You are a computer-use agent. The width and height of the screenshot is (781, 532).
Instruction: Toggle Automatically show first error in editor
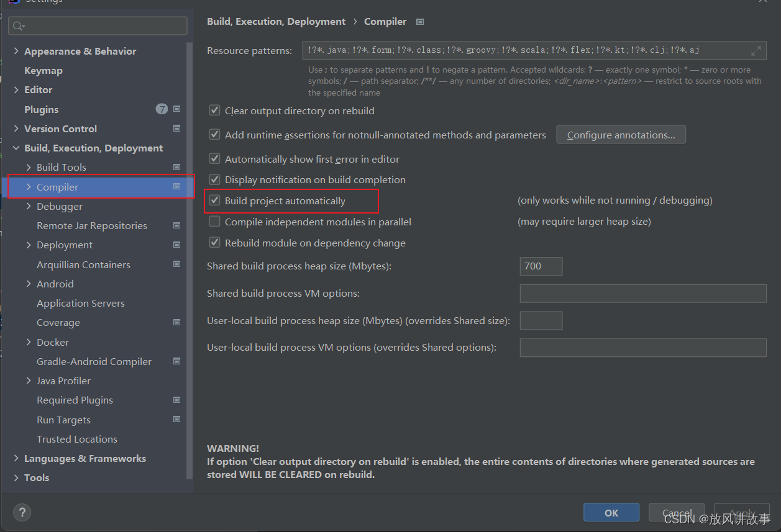tap(214, 159)
